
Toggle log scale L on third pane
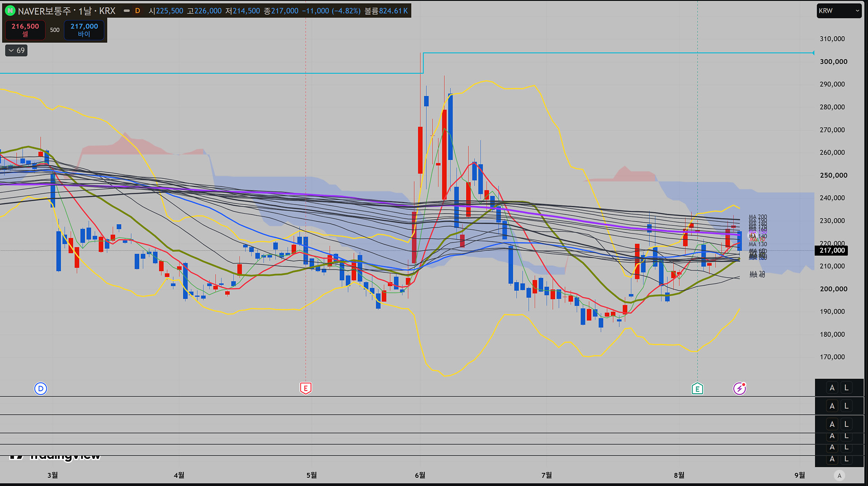coord(846,424)
